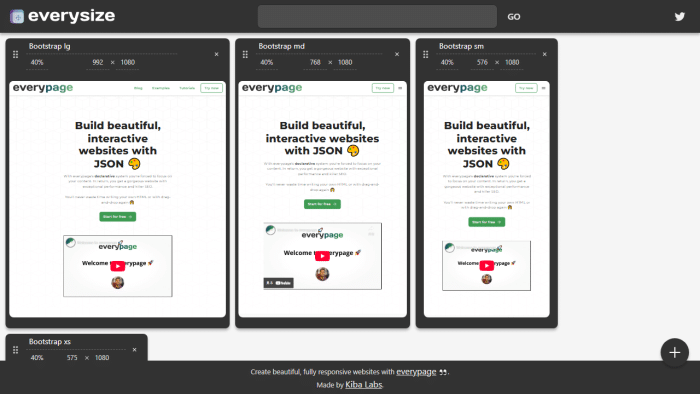
Task: Play the YouTube video in Bootstrap md preview
Action: (x=322, y=256)
